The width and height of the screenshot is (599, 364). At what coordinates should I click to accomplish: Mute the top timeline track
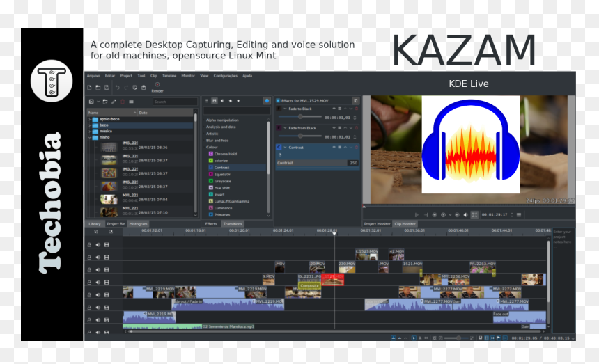[98, 244]
